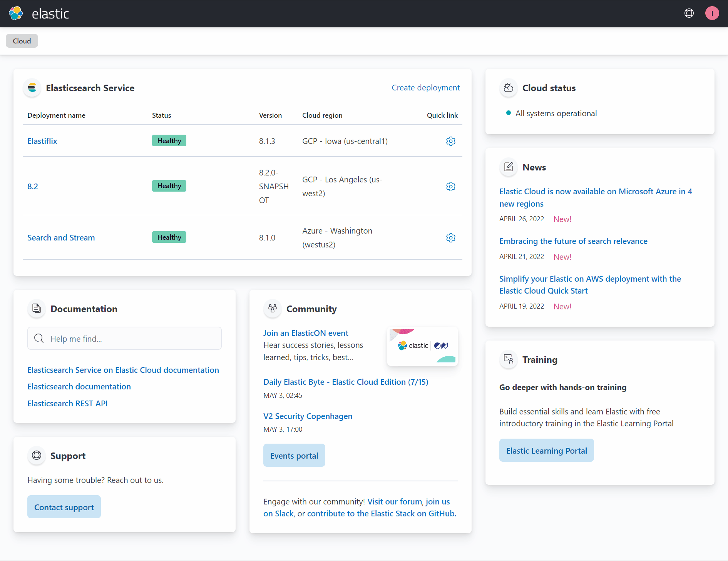728x561 pixels.
Task: Click the Elasticsearch Service icon
Action: coord(32,88)
